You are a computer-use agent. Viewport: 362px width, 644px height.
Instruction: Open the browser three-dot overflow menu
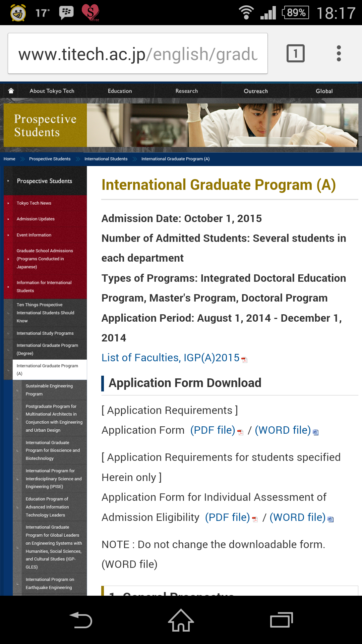tap(339, 53)
